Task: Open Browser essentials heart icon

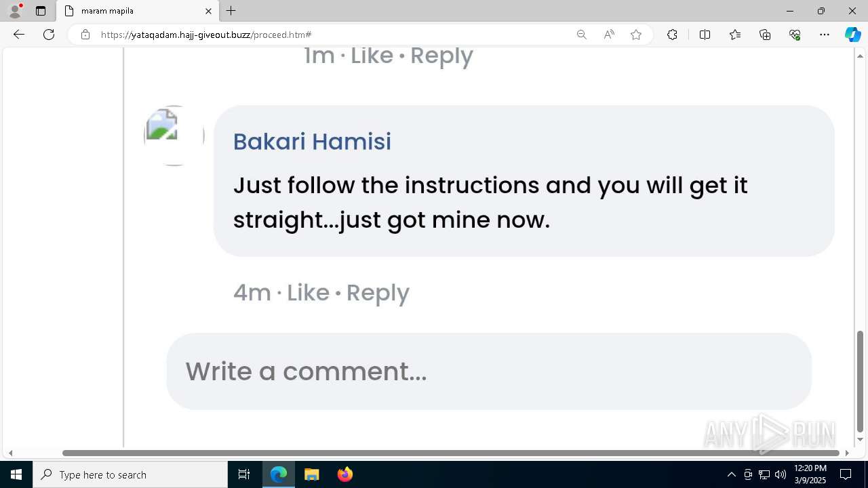Action: (795, 35)
